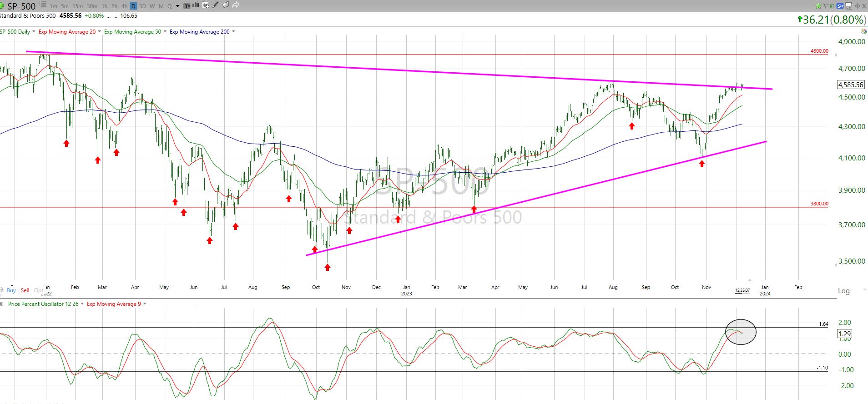Switch to 5m time frame
The width and height of the screenshot is (868, 404).
point(65,6)
